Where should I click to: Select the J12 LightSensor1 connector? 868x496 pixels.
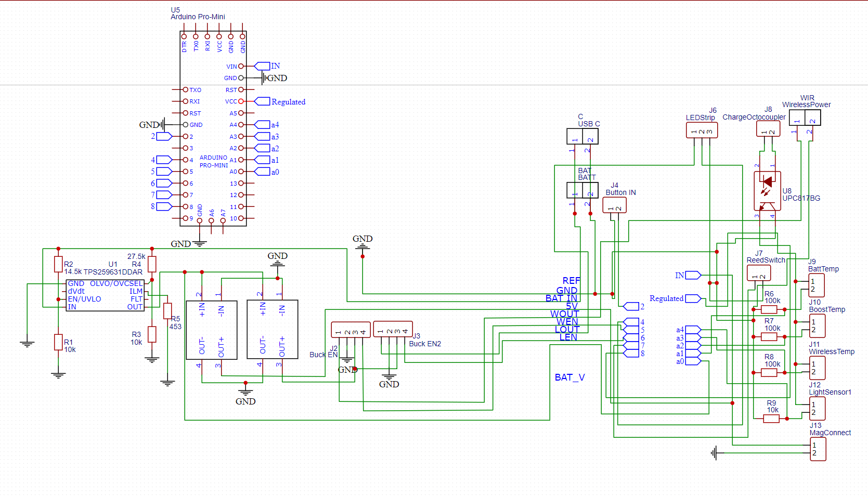point(818,408)
